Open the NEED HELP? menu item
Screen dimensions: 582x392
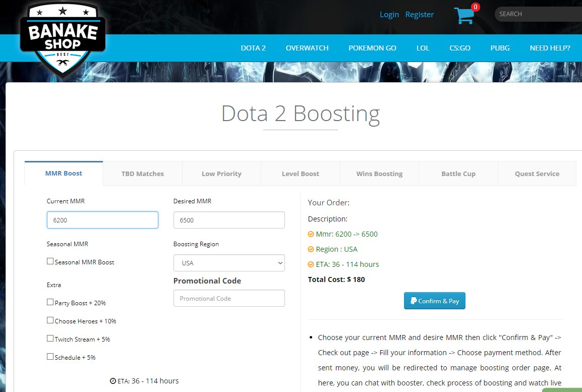click(550, 48)
